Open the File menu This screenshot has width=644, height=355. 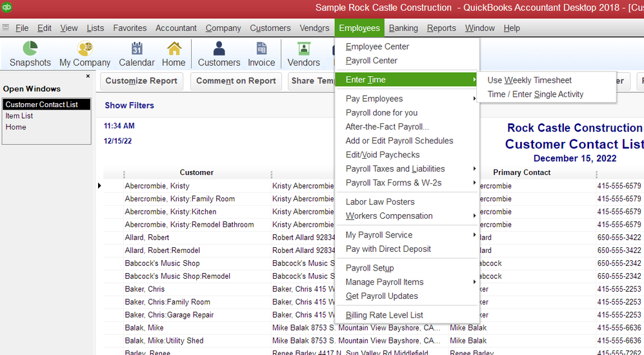point(22,28)
